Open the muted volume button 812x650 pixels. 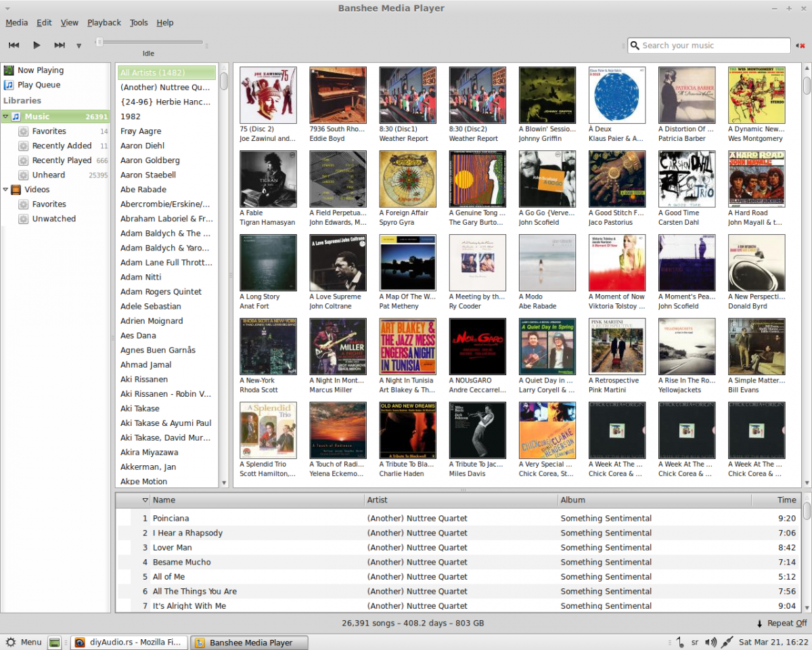pos(801,45)
